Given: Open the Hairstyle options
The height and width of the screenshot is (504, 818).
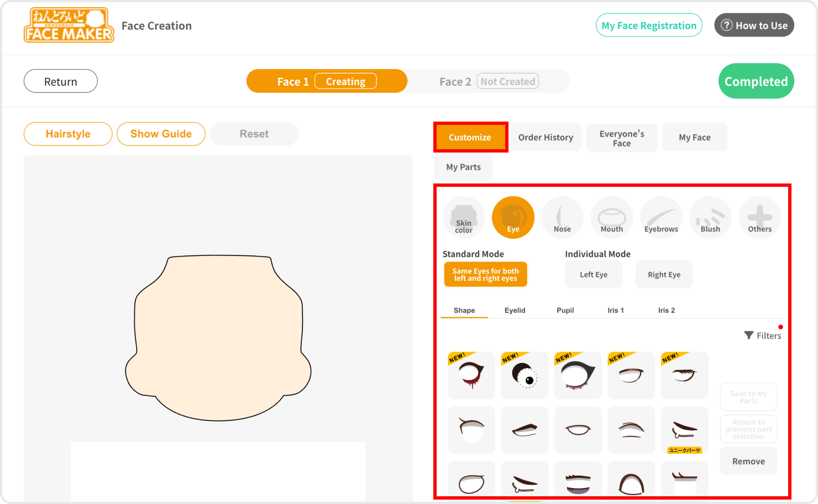Looking at the screenshot, I should [68, 134].
